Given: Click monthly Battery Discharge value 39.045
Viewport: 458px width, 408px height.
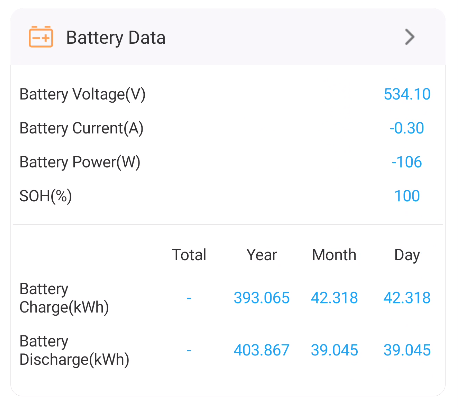Looking at the screenshot, I should 334,350.
